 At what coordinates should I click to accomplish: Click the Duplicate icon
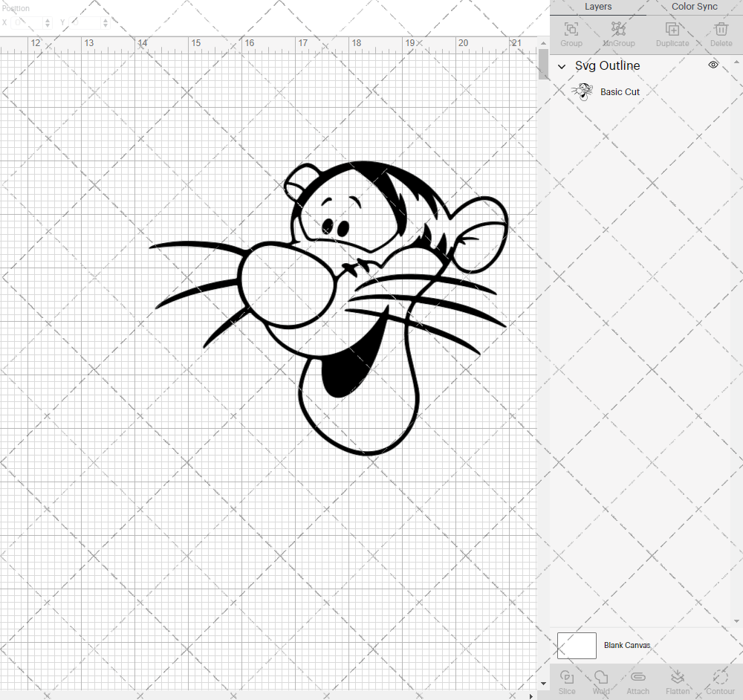pos(672,30)
